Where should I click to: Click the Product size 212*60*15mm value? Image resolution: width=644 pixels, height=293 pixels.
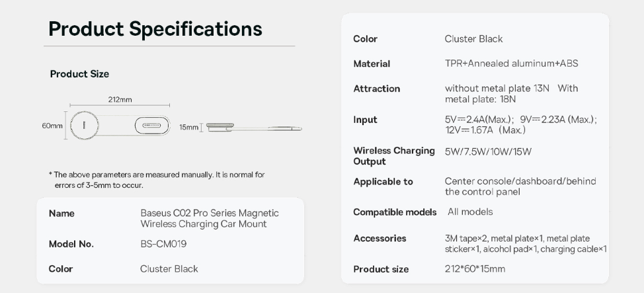(x=475, y=269)
